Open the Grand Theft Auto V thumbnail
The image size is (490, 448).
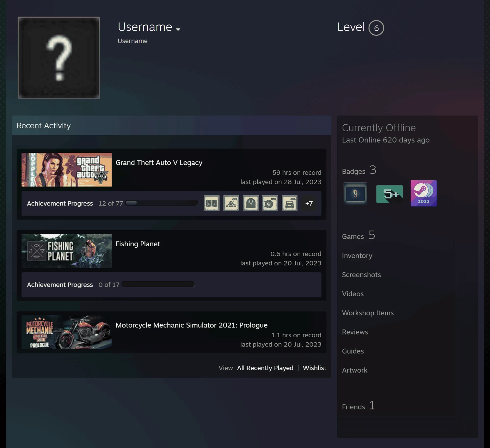(67, 170)
